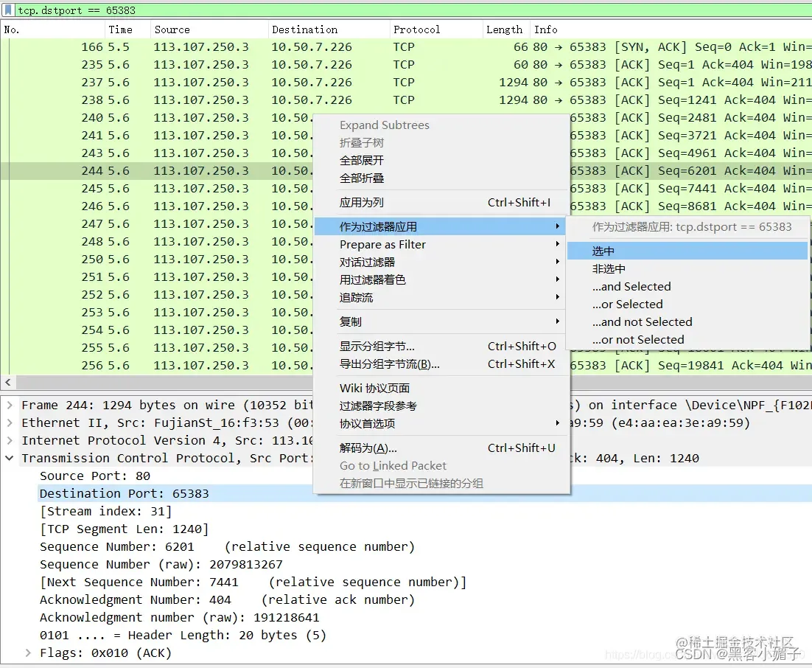This screenshot has width=812, height=668.
Task: Select the Destination Port: 65383 line
Action: [125, 493]
